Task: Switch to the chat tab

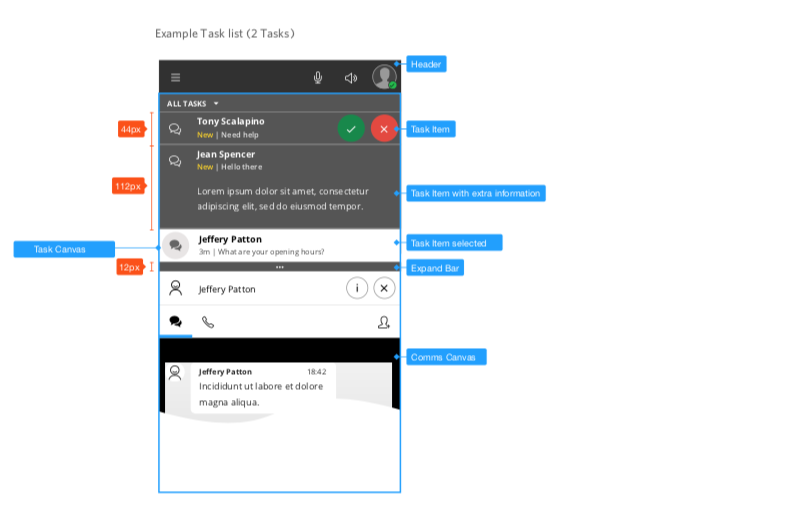Action: click(x=176, y=322)
